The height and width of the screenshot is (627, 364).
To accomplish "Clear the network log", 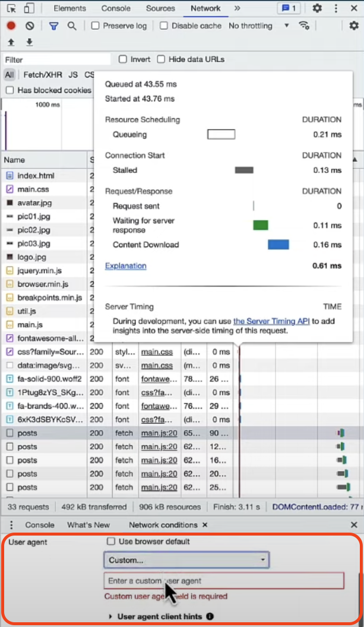I will tap(30, 26).
